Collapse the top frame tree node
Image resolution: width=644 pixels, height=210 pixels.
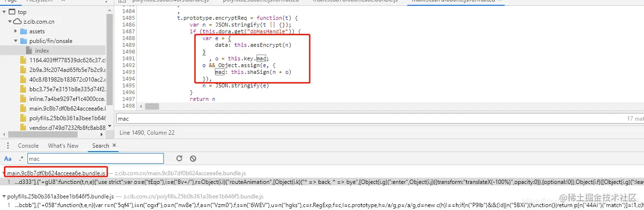tap(5, 12)
